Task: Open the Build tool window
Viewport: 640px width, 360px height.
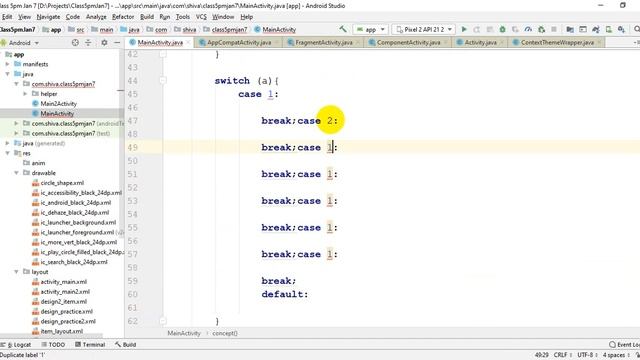Action: click(x=126, y=344)
